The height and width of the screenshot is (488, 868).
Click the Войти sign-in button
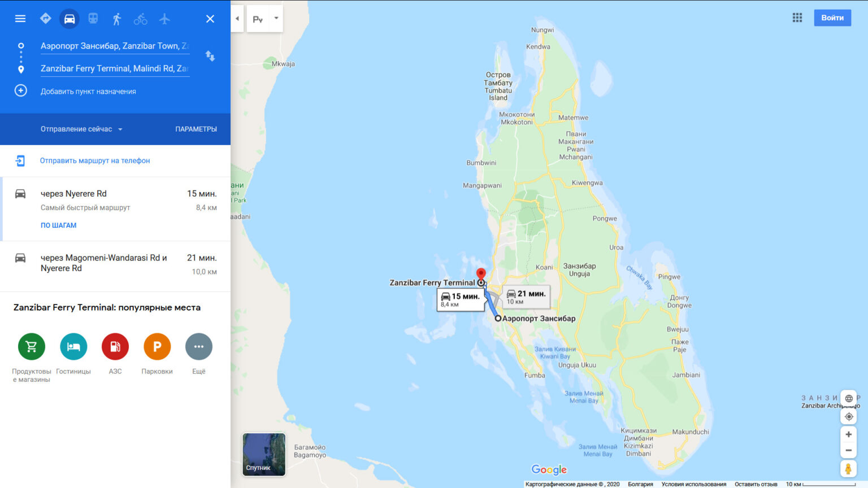coord(832,18)
